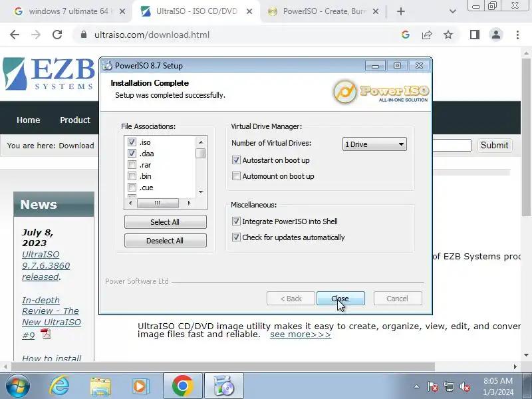
Task: Click the site padlock icon
Action: (x=84, y=35)
